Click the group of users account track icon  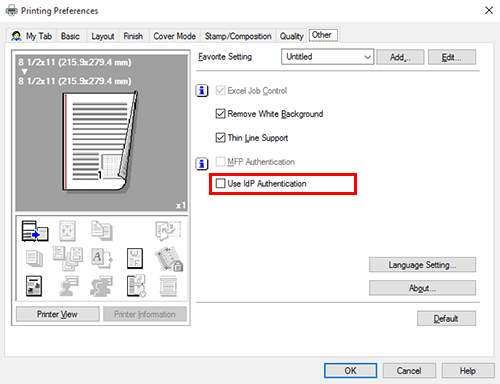coord(102,286)
